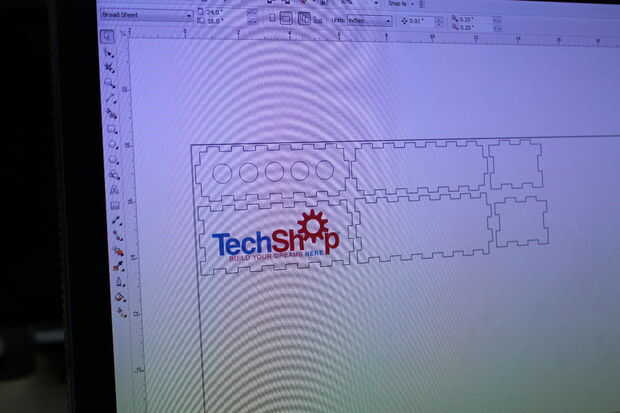Open the Snap to dropdown

click(400, 4)
